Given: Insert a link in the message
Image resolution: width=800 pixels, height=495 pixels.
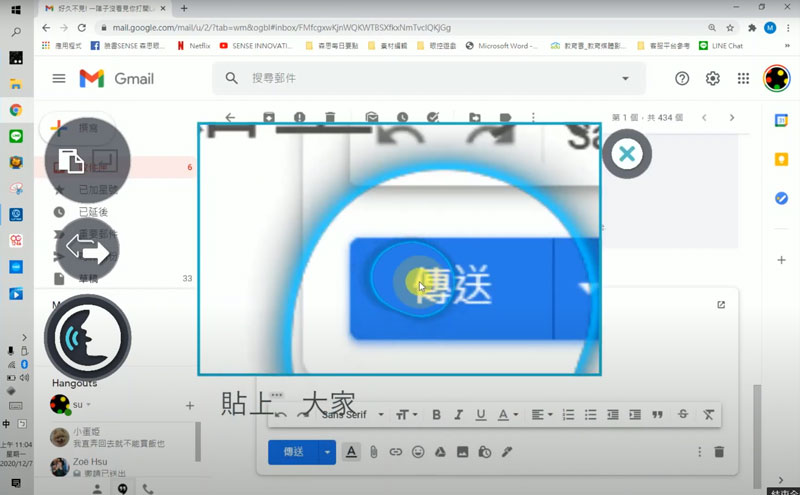Looking at the screenshot, I should point(395,452).
